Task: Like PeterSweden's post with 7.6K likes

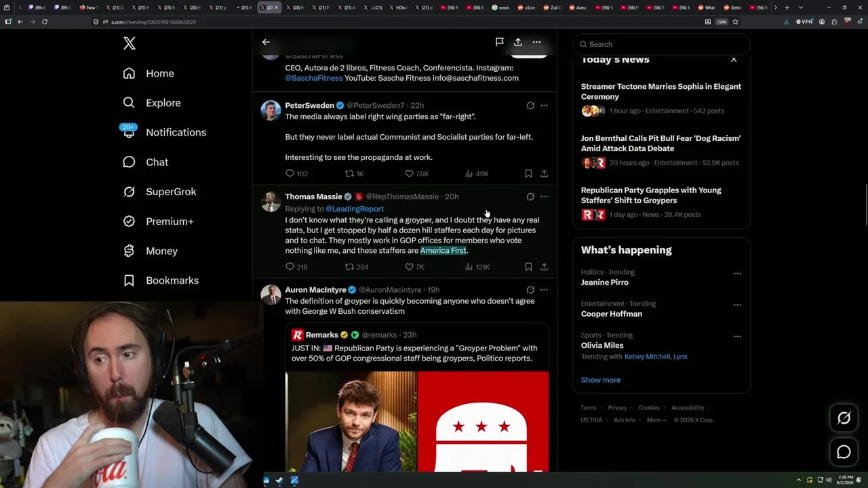Action: [416, 174]
